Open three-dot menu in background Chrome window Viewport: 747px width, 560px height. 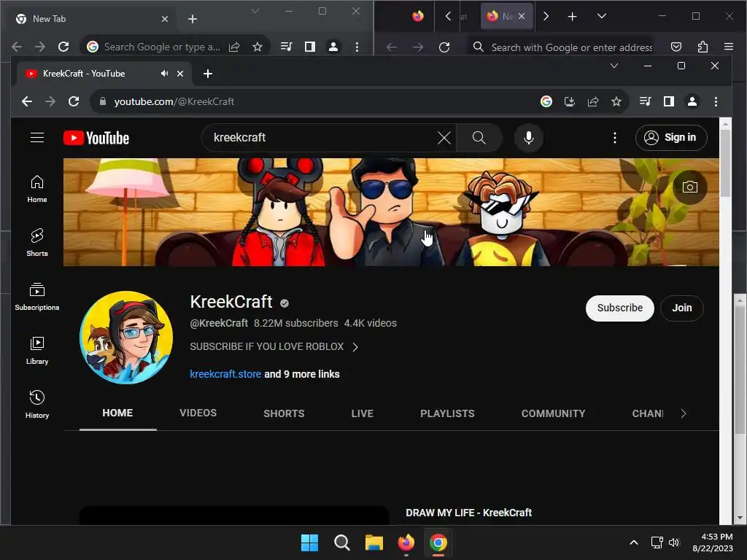tap(357, 47)
